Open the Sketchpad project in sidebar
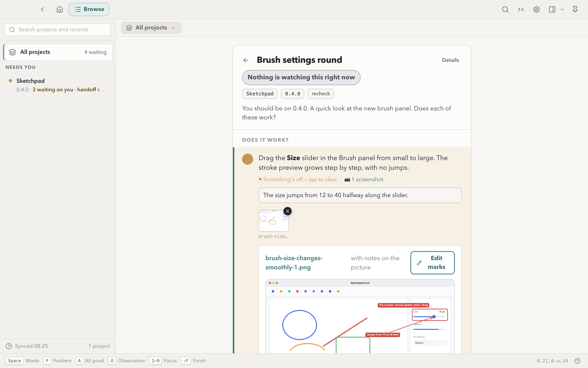The width and height of the screenshot is (588, 368). 58,85
